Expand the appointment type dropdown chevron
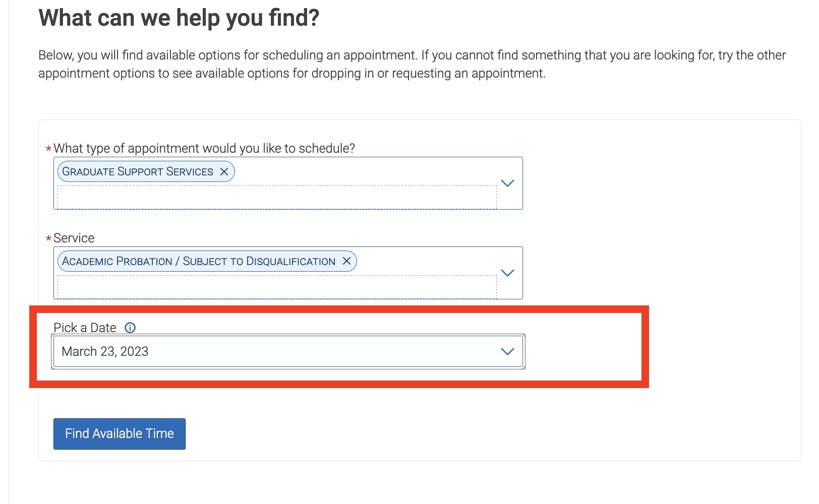Screen dimensions: 819x504 point(507,183)
